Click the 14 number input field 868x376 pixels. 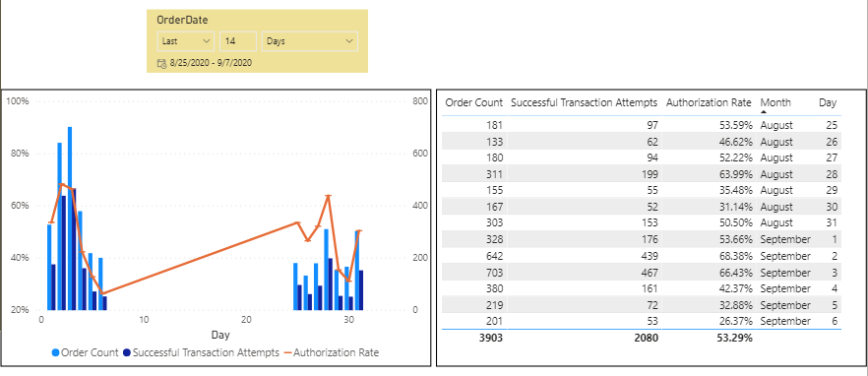(x=238, y=41)
